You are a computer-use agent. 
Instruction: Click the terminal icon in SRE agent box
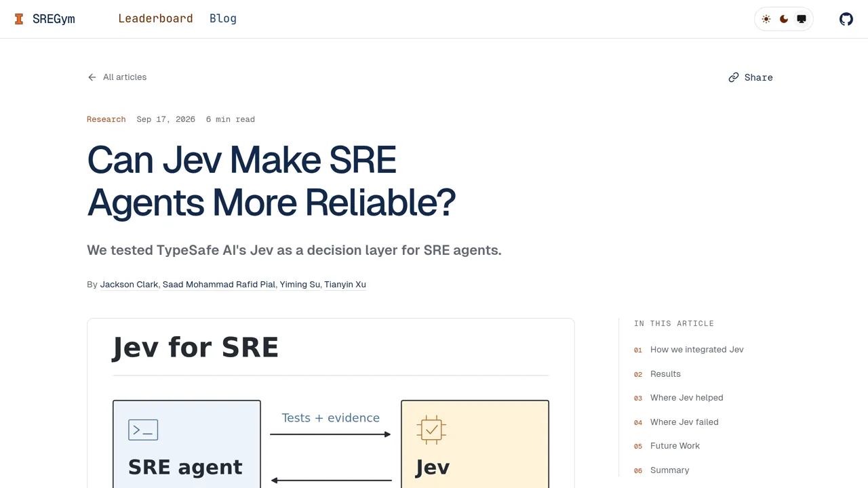(x=143, y=430)
